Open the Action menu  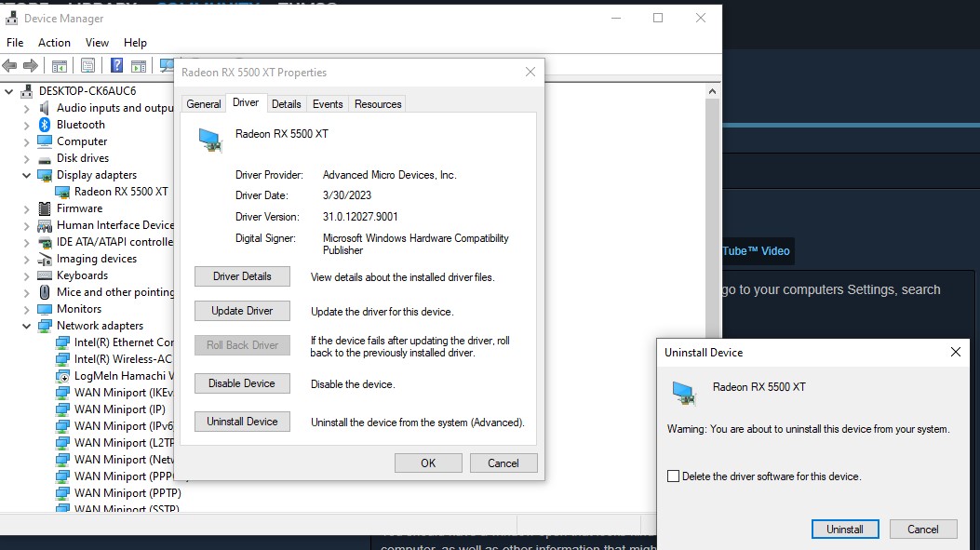[x=54, y=43]
